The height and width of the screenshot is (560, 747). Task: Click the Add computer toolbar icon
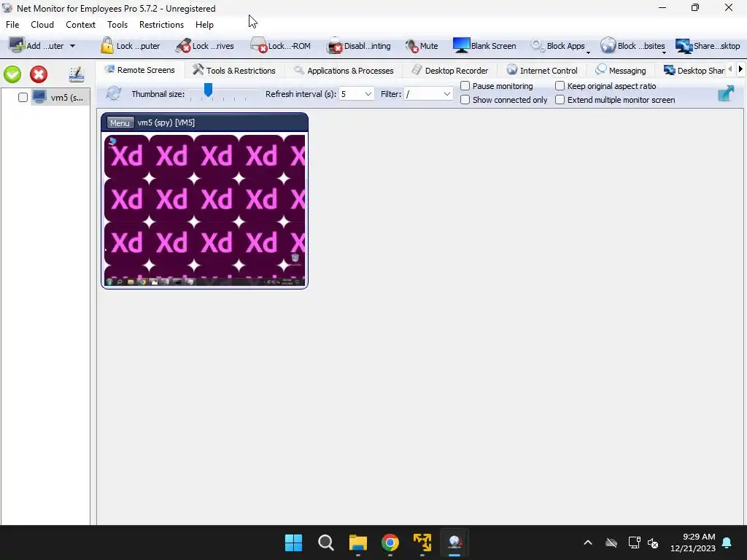tap(17, 46)
